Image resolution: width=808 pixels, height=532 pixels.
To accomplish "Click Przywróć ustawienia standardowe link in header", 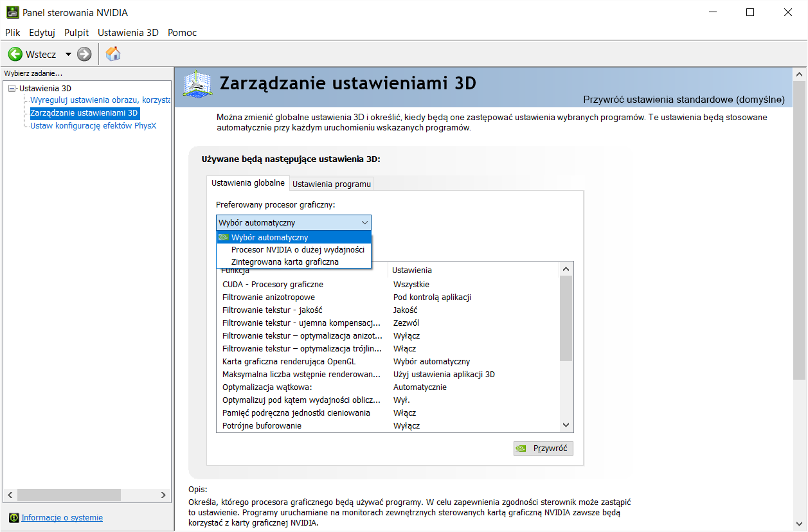I will [684, 100].
